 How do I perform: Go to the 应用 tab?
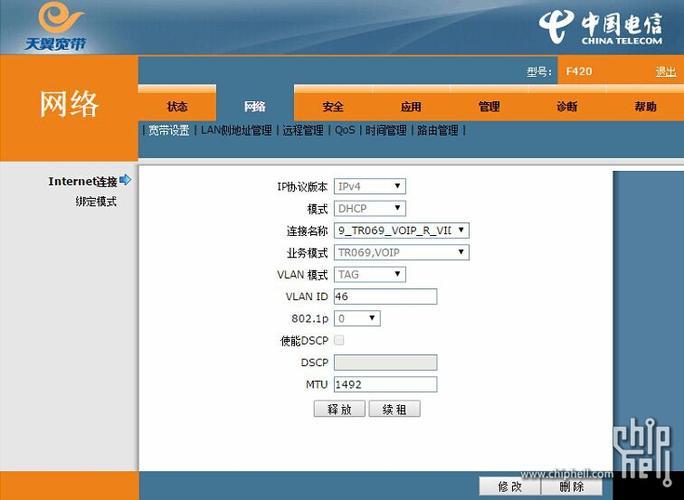[x=411, y=106]
